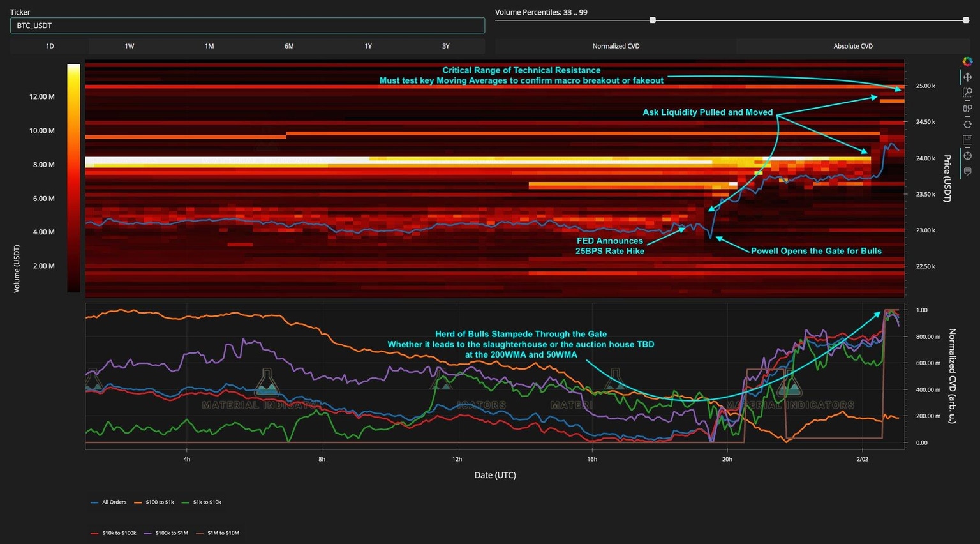
Task: Enable the Hover tooltip tool
Action: click(967, 170)
